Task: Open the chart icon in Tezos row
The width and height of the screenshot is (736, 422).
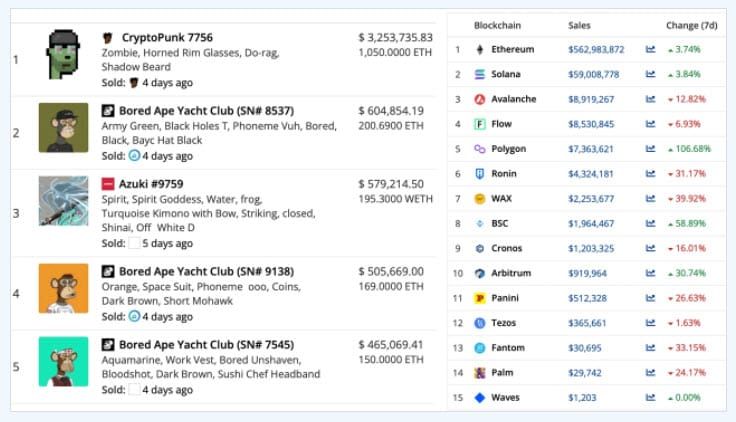Action: pos(650,323)
